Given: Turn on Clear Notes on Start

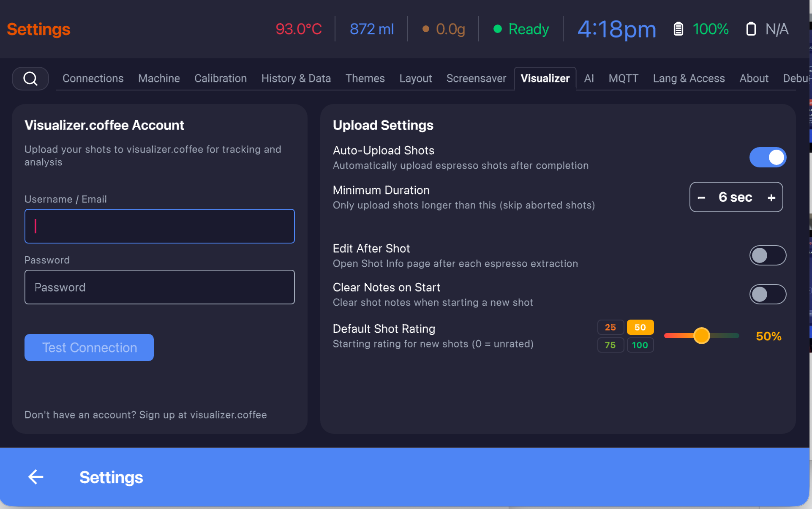Looking at the screenshot, I should point(768,294).
